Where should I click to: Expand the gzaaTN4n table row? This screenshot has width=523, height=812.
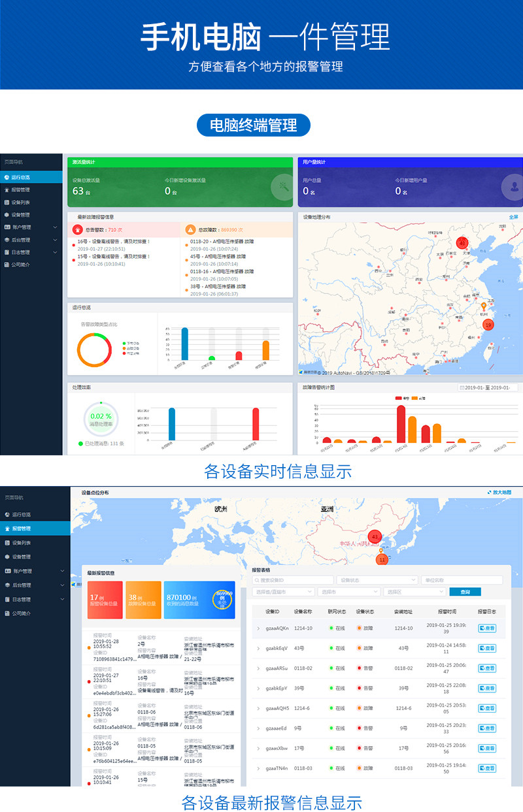click(258, 768)
